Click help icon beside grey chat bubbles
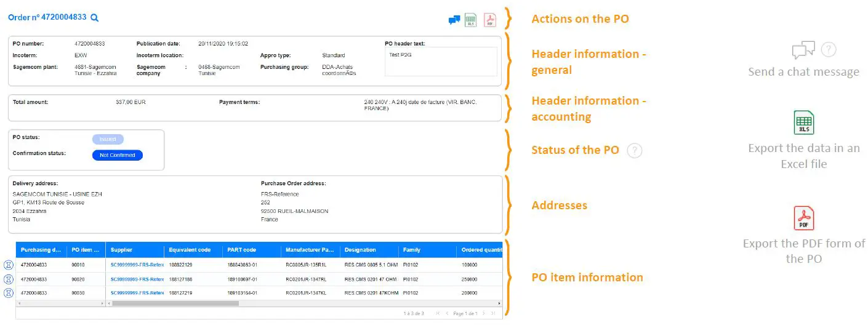The height and width of the screenshot is (325, 868). pos(829,49)
